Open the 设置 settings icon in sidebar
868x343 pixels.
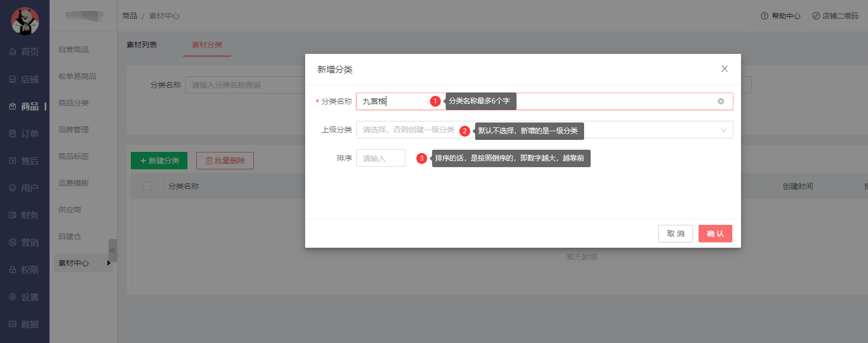click(x=13, y=297)
